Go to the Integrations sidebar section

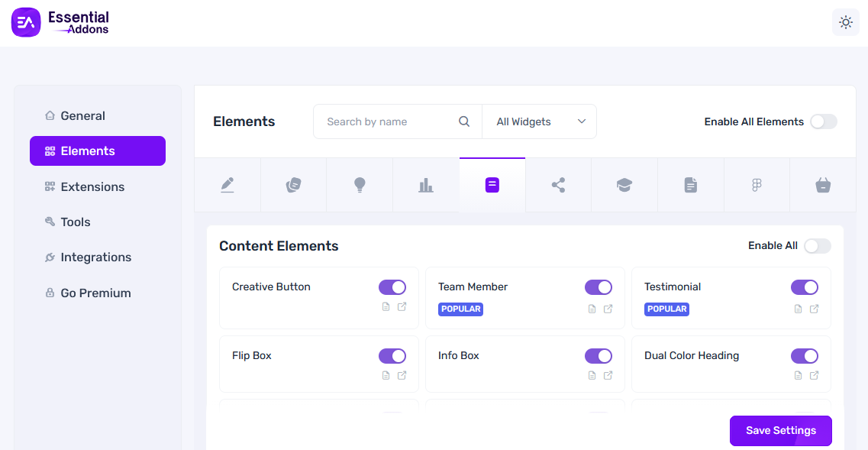point(95,257)
